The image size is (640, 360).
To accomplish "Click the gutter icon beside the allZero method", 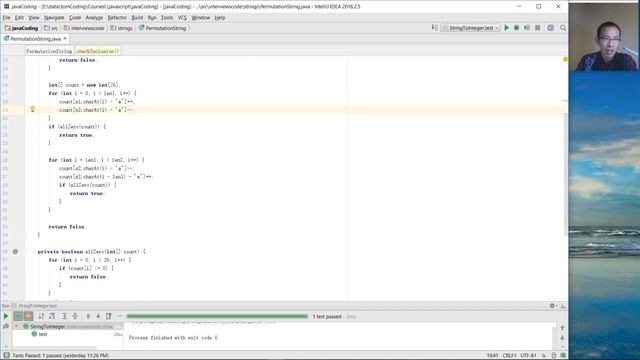I will pos(15,251).
